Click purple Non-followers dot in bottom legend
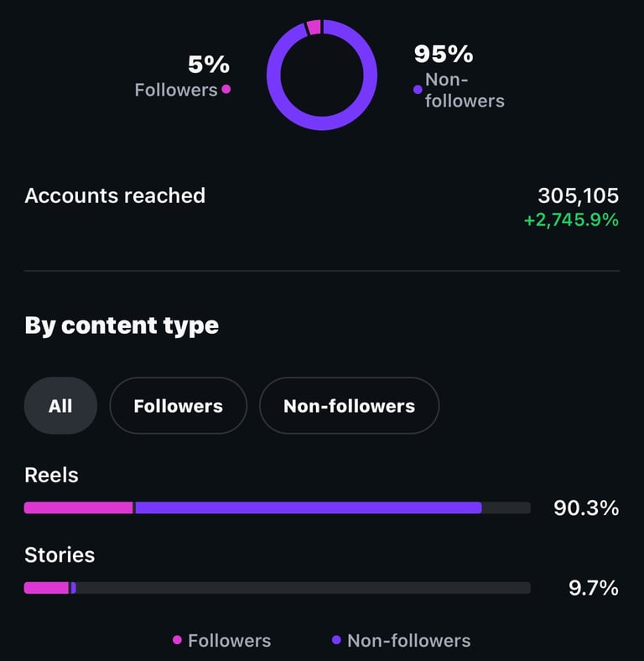The height and width of the screenshot is (661, 644). pyautogui.click(x=336, y=640)
